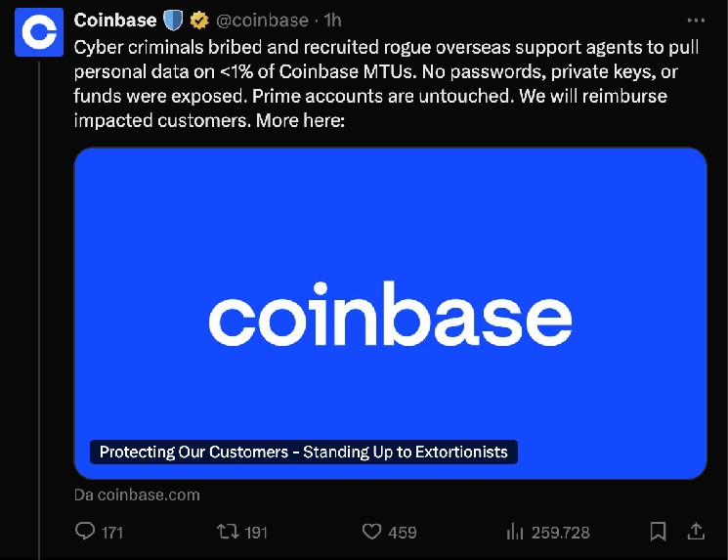Click the gold verified checkmark badge

(x=197, y=20)
